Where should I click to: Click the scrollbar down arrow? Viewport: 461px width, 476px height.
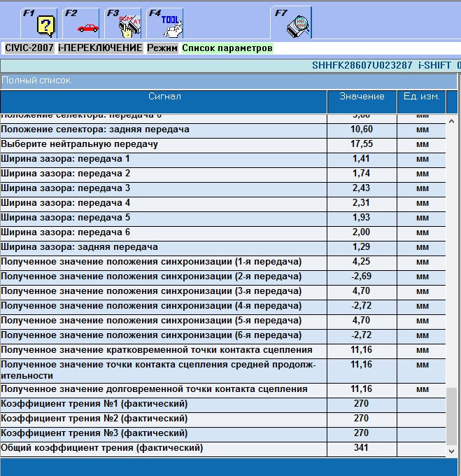coord(452,451)
